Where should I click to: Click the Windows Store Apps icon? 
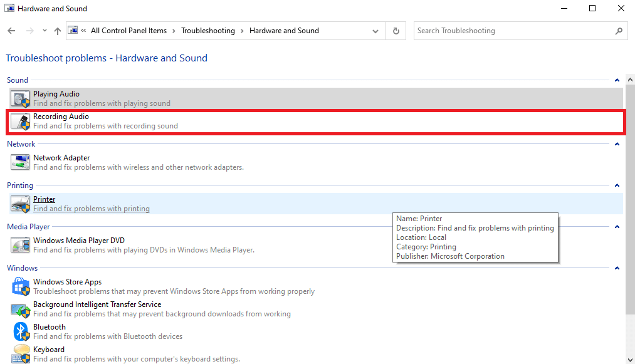click(x=21, y=286)
